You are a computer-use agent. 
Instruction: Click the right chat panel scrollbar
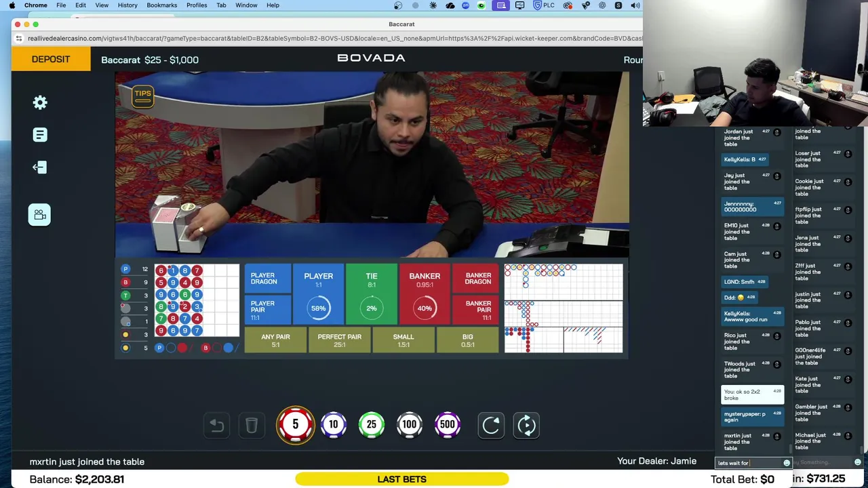click(862, 449)
